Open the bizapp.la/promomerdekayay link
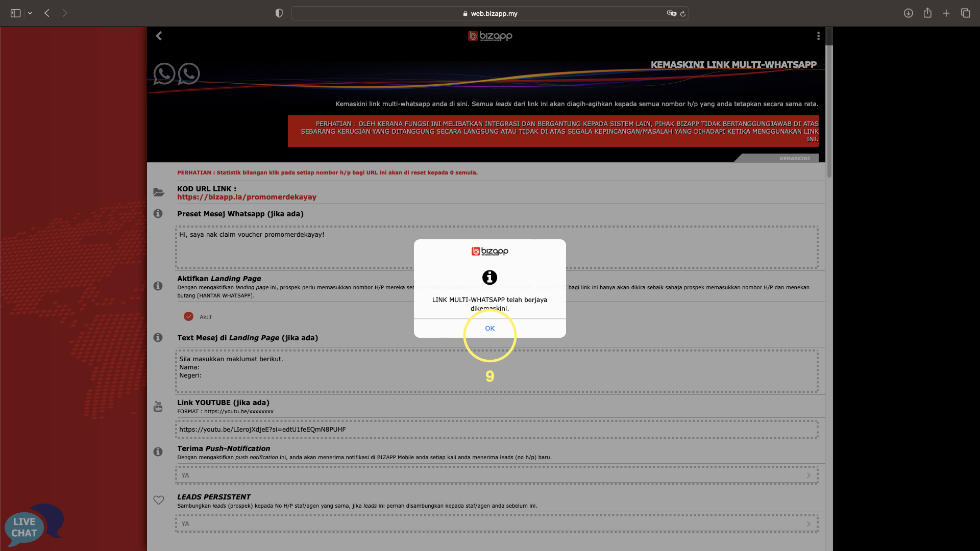 pos(247,197)
